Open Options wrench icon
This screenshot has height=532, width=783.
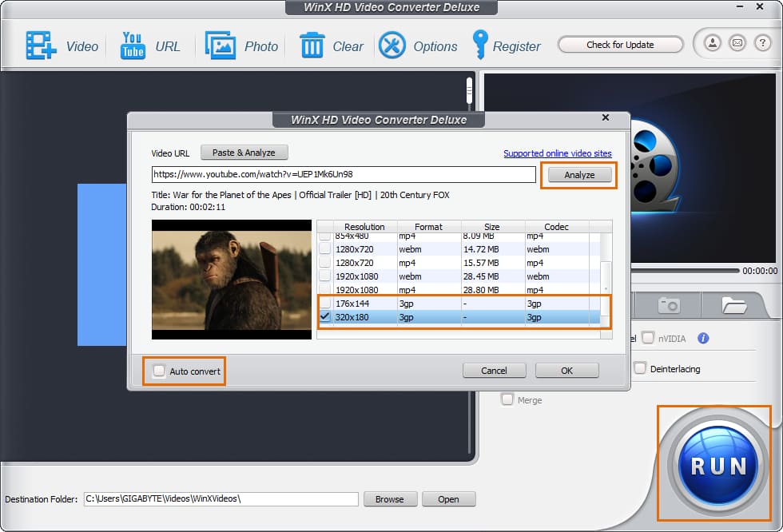[392, 46]
